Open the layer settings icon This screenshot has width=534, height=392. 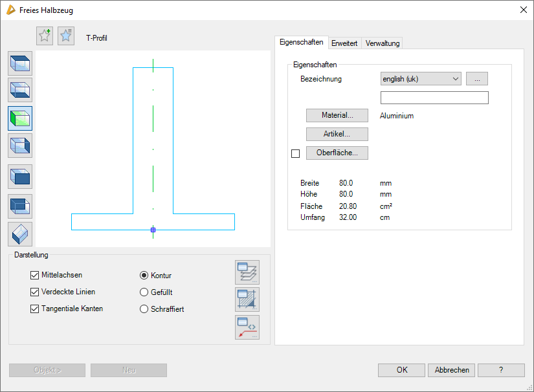pyautogui.click(x=247, y=272)
